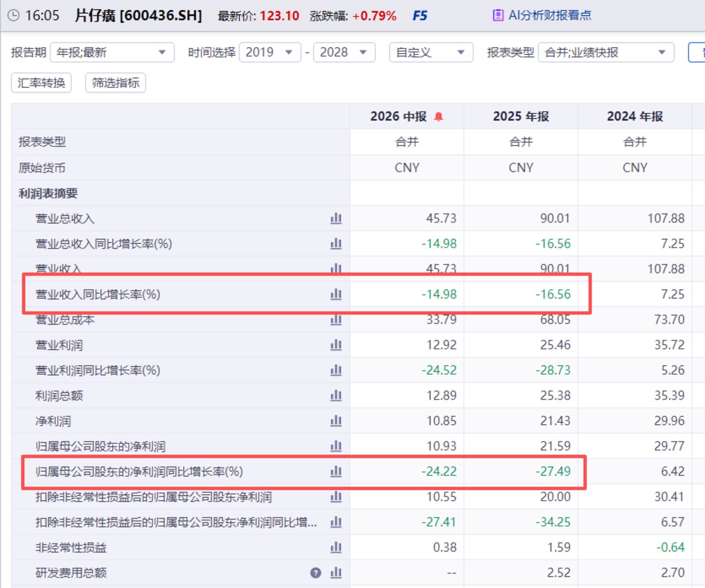Click 研发费用总额 value 2.52 for 2025 年报
Image resolution: width=705 pixels, height=588 pixels.
[x=559, y=573]
